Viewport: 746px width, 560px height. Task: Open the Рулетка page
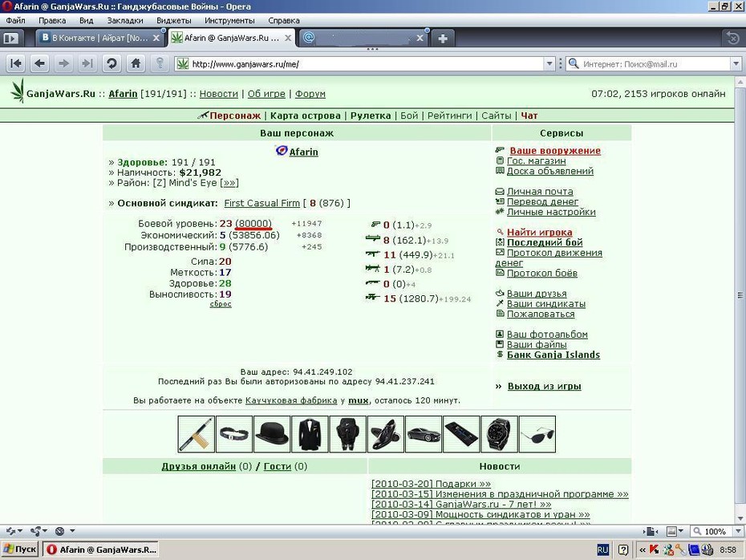pyautogui.click(x=371, y=116)
